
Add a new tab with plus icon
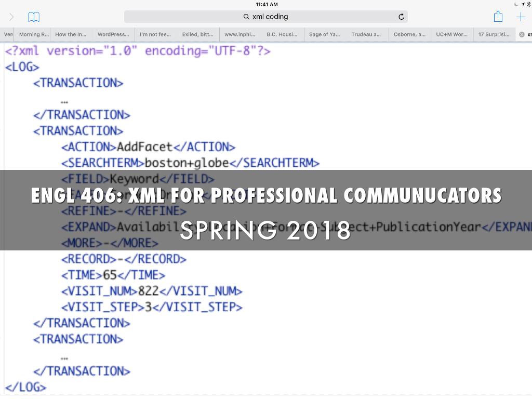(521, 17)
